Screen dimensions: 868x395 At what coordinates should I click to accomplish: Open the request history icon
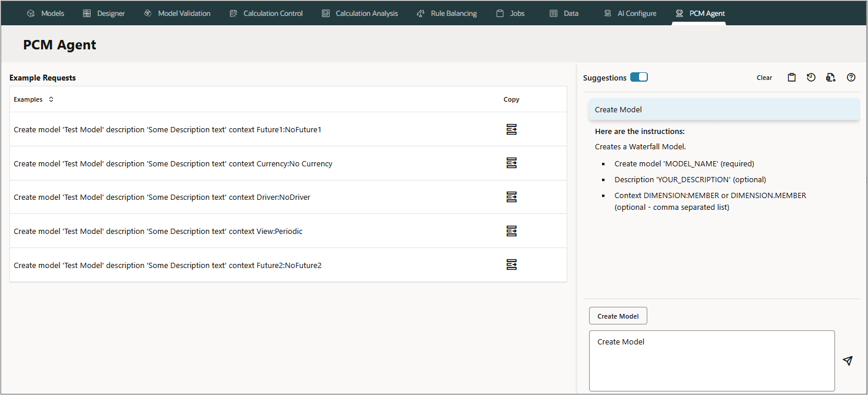click(x=811, y=78)
